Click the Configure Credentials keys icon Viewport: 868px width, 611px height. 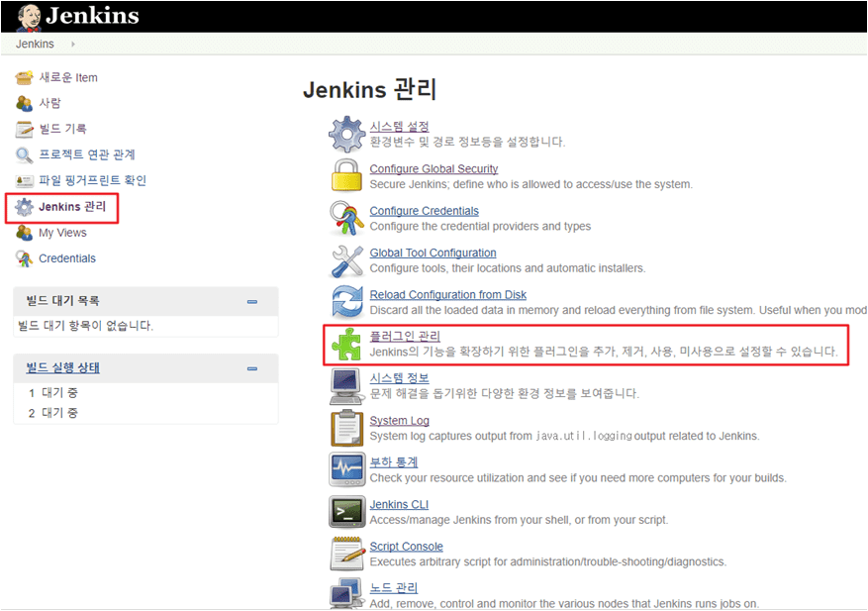point(346,218)
